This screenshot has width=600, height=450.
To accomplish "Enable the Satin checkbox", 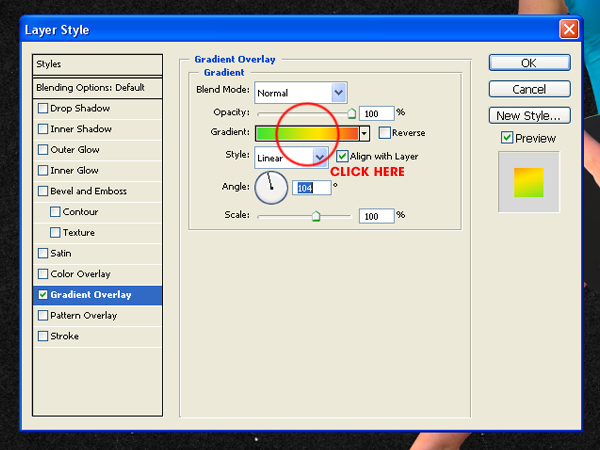I will (43, 253).
